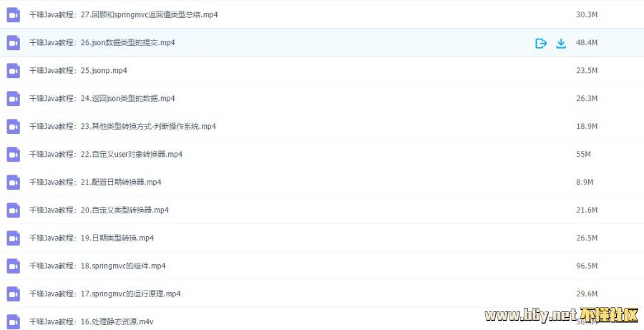Click the 18.9M size value

(587, 127)
